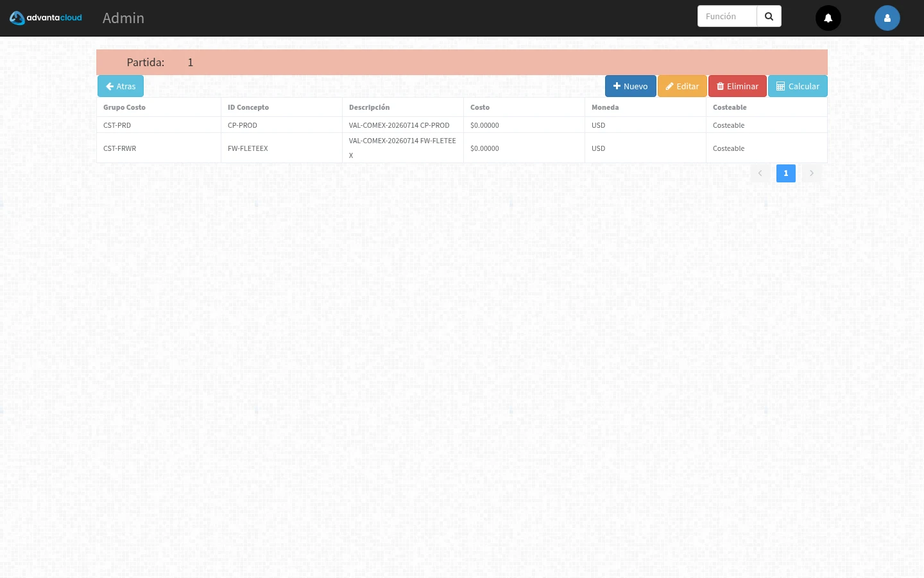Open the notifications bell
This screenshot has width=924, height=578.
coord(828,18)
